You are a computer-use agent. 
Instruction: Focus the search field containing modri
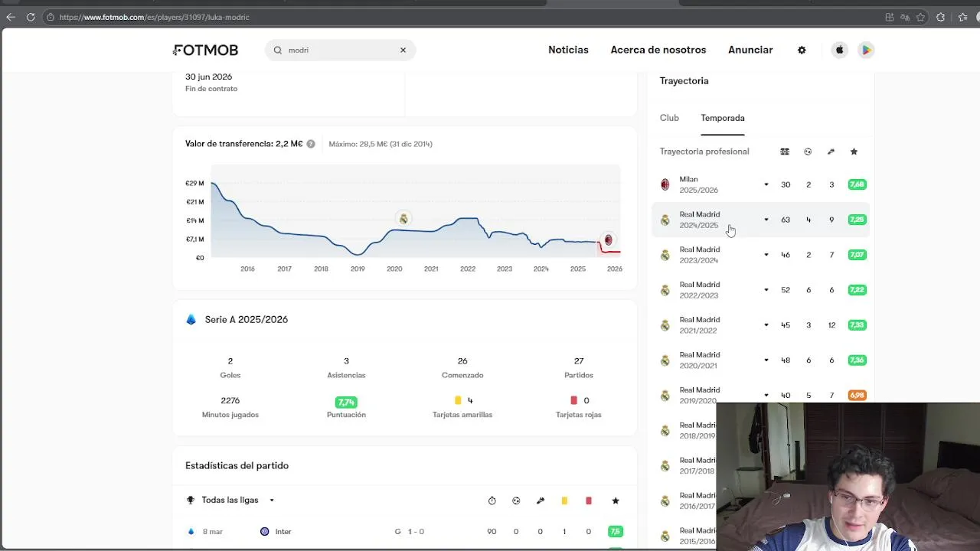pyautogui.click(x=341, y=50)
